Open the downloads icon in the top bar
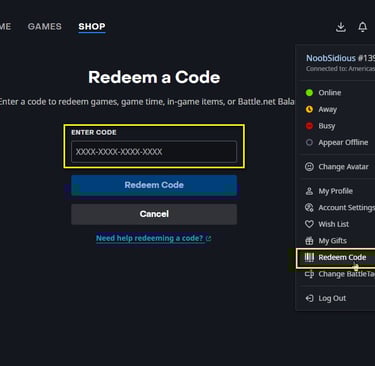 341,27
